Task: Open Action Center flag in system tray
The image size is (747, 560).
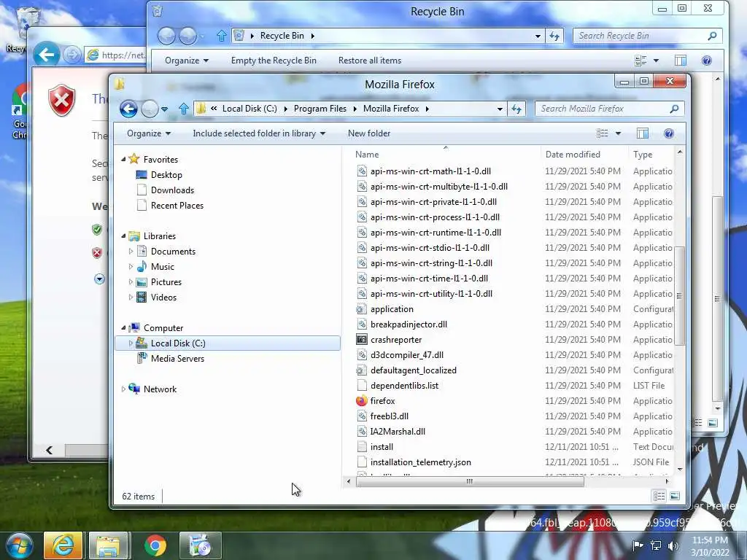Action: click(x=638, y=545)
